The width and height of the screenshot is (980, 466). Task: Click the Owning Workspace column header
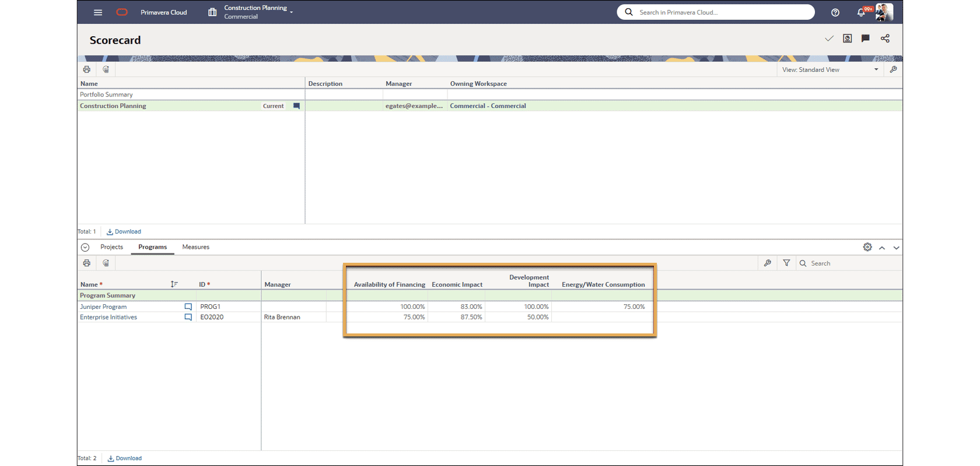pos(478,84)
